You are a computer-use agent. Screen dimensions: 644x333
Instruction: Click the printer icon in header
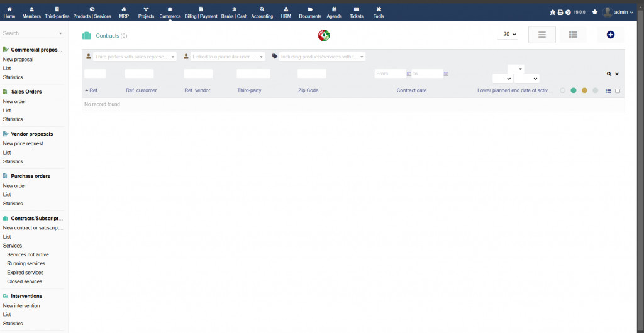click(560, 13)
